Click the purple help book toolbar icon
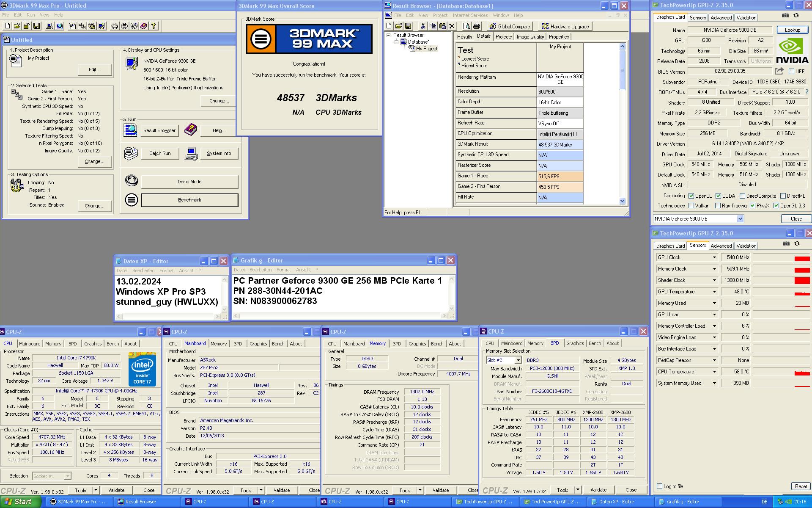Viewport: 812px width, 508px height. [144, 26]
